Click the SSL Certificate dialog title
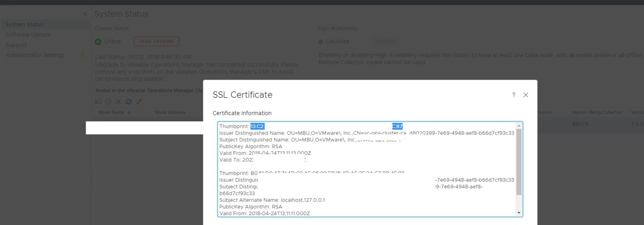Screen dimensions: 644x225 [x=242, y=95]
